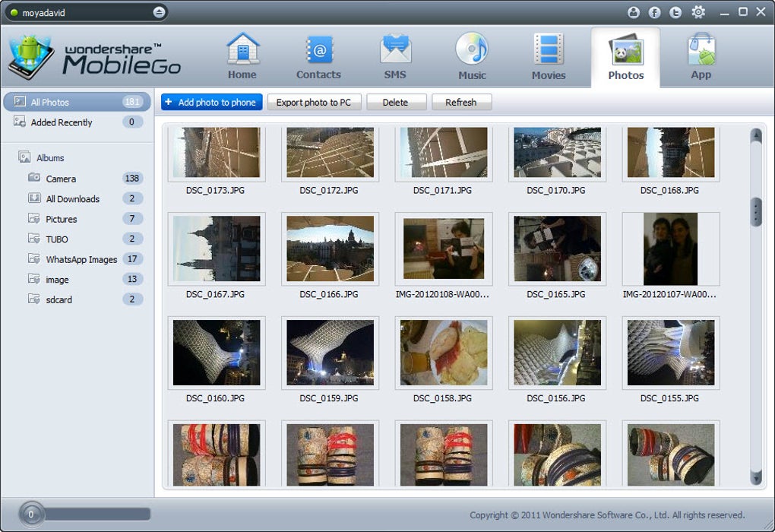Select Added Recently in sidebar
The image size is (775, 532).
tap(77, 122)
